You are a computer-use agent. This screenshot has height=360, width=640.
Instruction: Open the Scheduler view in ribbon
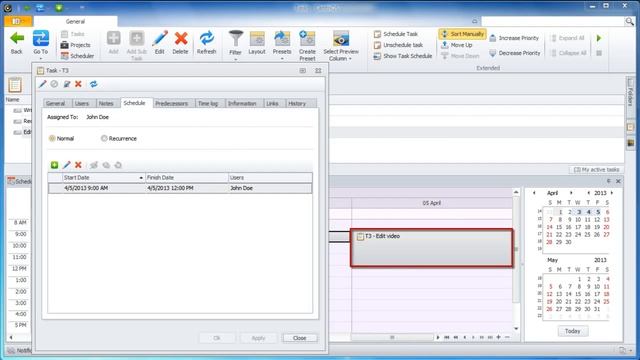(x=77, y=56)
